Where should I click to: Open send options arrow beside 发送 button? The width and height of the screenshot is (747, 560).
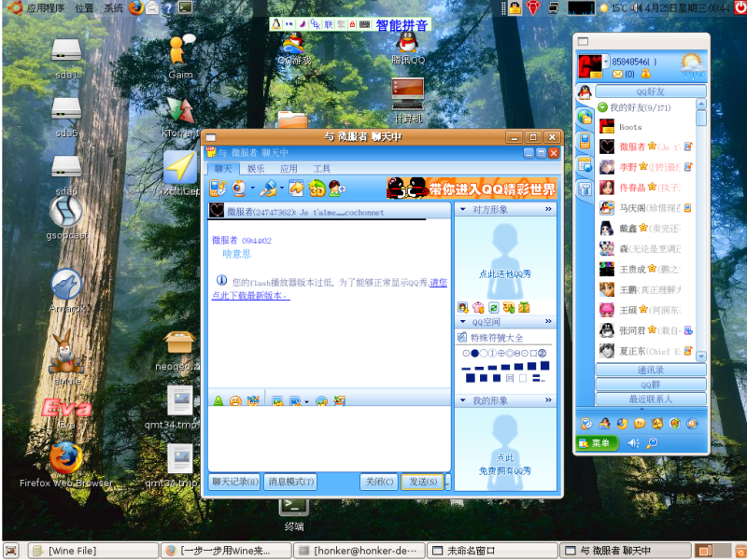point(447,482)
